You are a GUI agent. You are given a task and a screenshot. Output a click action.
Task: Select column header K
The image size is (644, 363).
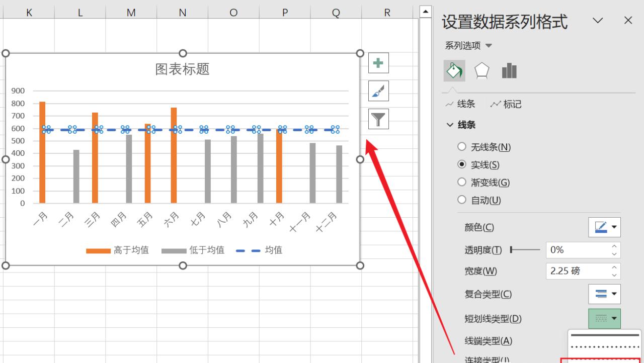(x=29, y=13)
